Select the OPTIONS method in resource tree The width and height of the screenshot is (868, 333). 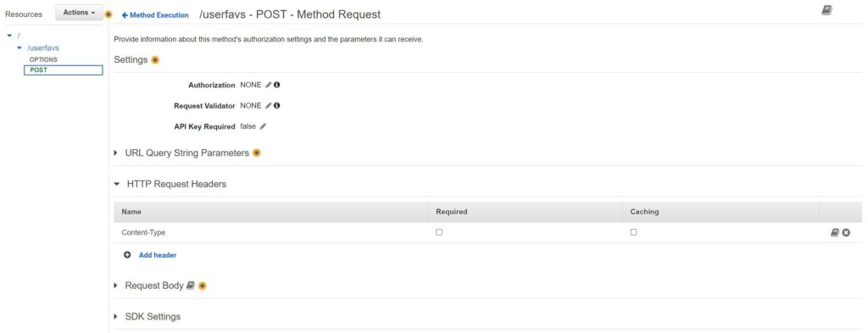point(43,59)
